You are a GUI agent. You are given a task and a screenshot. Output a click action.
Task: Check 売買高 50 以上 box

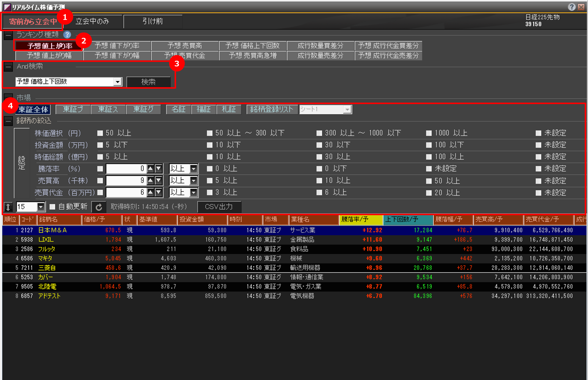(429, 181)
